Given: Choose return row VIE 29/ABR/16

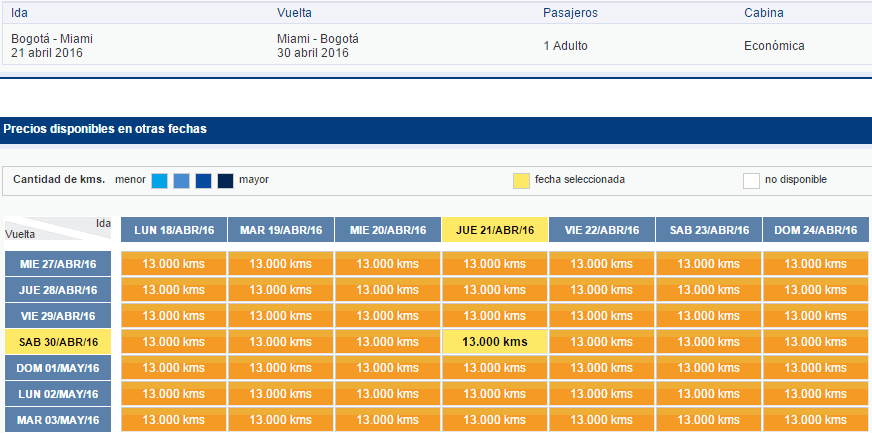Looking at the screenshot, I should coord(58,316).
